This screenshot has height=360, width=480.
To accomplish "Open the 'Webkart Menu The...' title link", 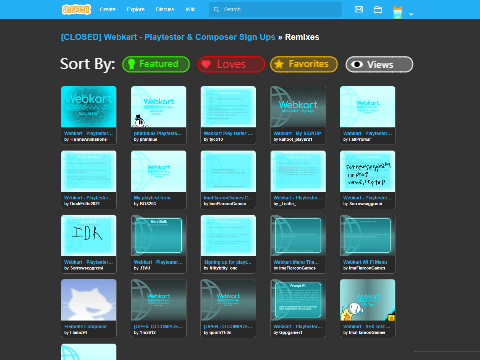I will tap(296, 262).
